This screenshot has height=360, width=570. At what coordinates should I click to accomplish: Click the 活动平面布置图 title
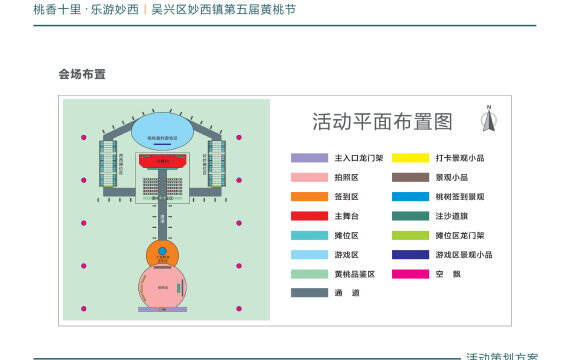tap(382, 121)
